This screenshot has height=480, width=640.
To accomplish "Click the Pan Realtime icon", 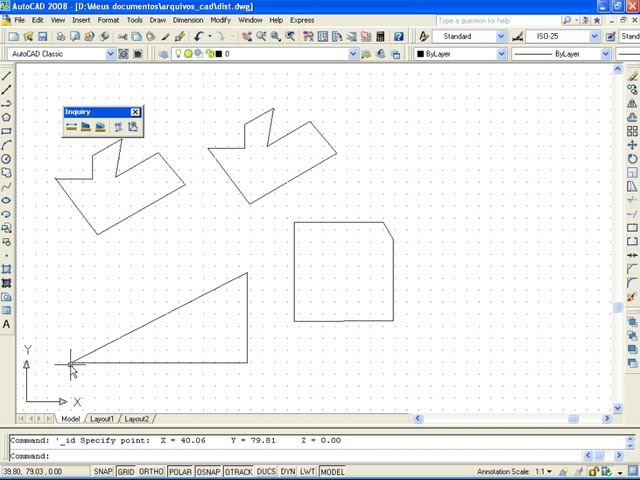I will pos(247,37).
